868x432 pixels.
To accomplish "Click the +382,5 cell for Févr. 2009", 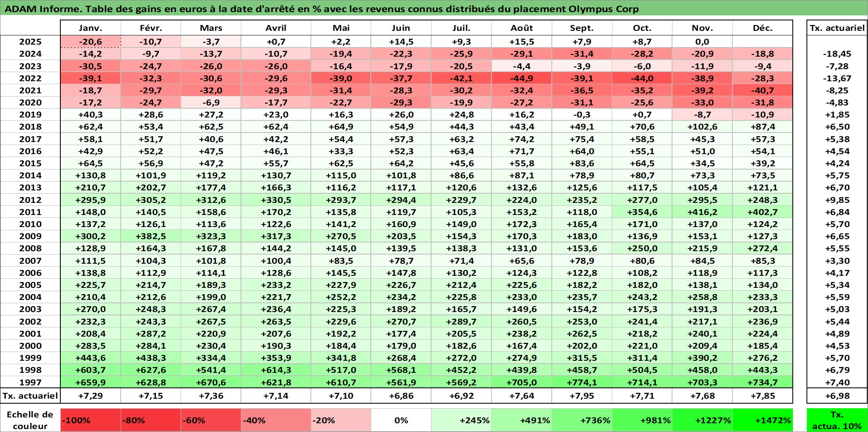I will click(x=151, y=236).
